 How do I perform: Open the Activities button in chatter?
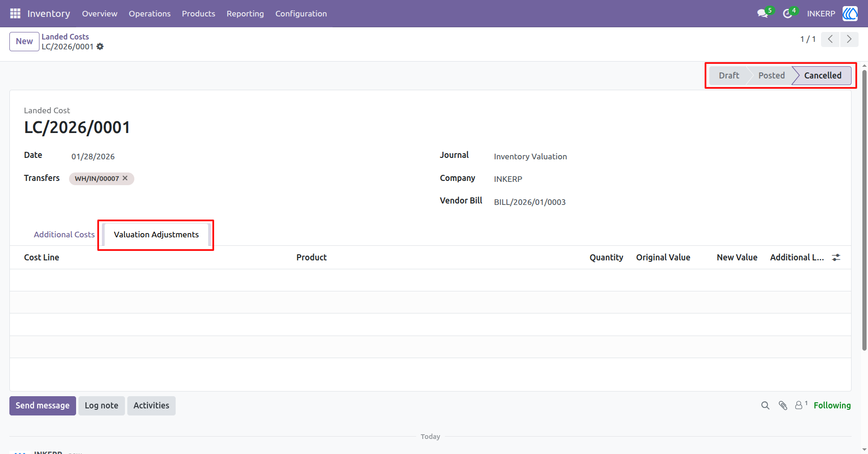tap(151, 406)
